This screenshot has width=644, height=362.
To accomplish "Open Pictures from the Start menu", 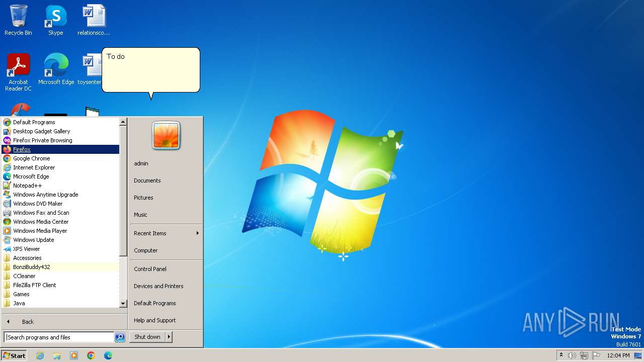I will 166,198.
